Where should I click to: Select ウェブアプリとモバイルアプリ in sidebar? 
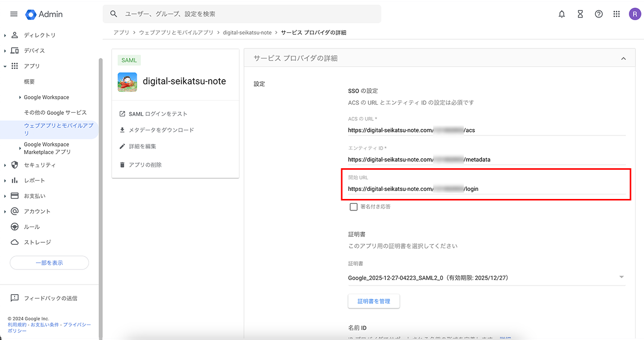point(58,129)
